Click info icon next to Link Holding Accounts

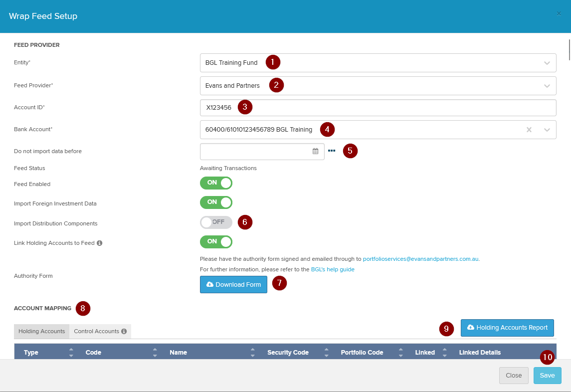click(99, 243)
